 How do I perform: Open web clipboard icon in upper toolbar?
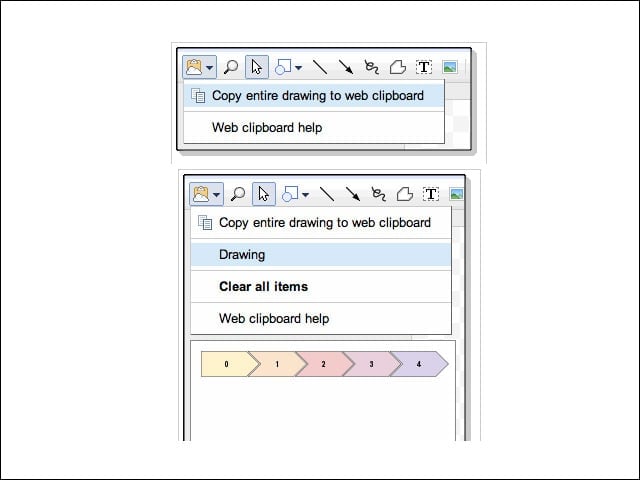(x=194, y=67)
